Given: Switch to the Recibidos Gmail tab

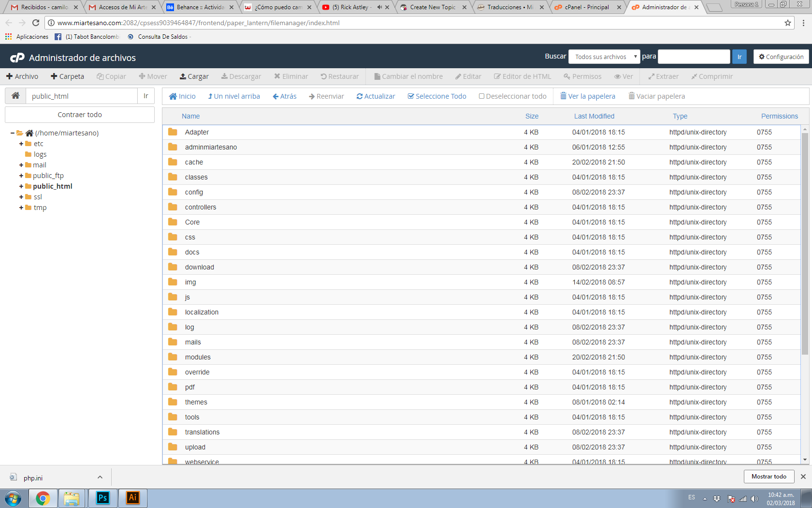Looking at the screenshot, I should 44,7.
